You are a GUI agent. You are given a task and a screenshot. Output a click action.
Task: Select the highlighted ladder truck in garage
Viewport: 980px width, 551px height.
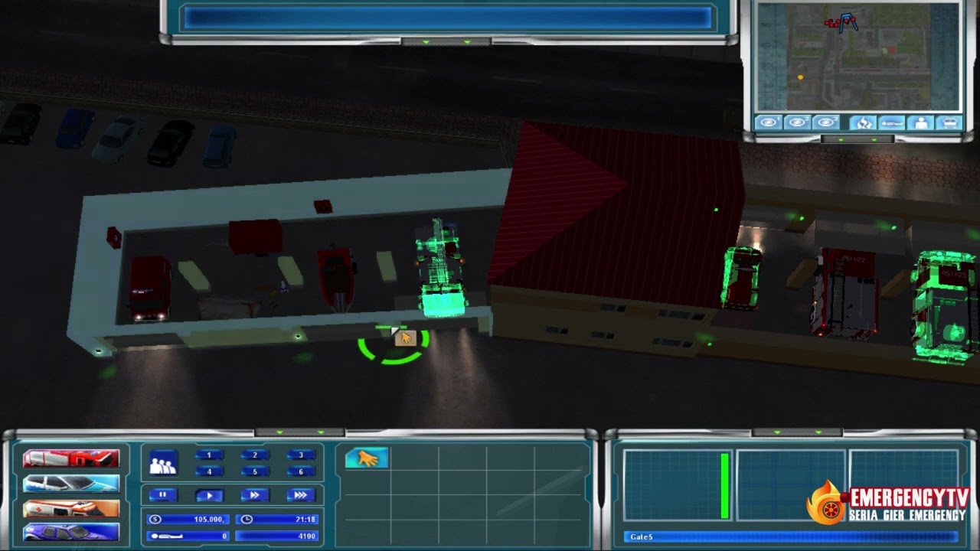(440, 268)
